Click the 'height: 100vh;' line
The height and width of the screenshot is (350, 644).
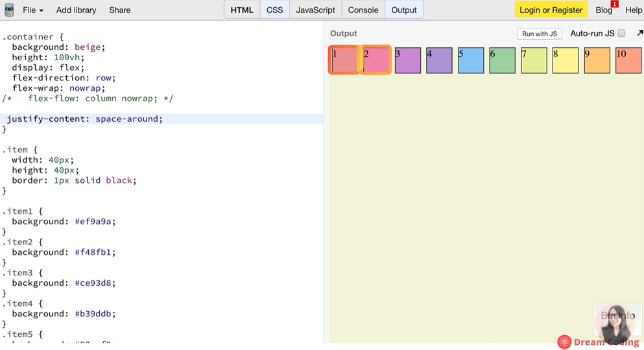(x=48, y=58)
